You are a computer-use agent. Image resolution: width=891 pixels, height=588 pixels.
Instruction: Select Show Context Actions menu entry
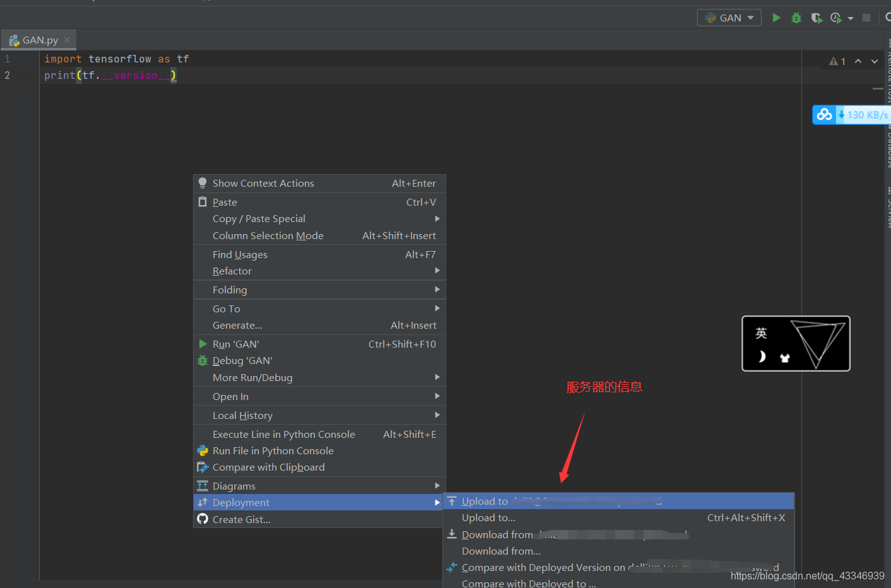click(x=319, y=183)
